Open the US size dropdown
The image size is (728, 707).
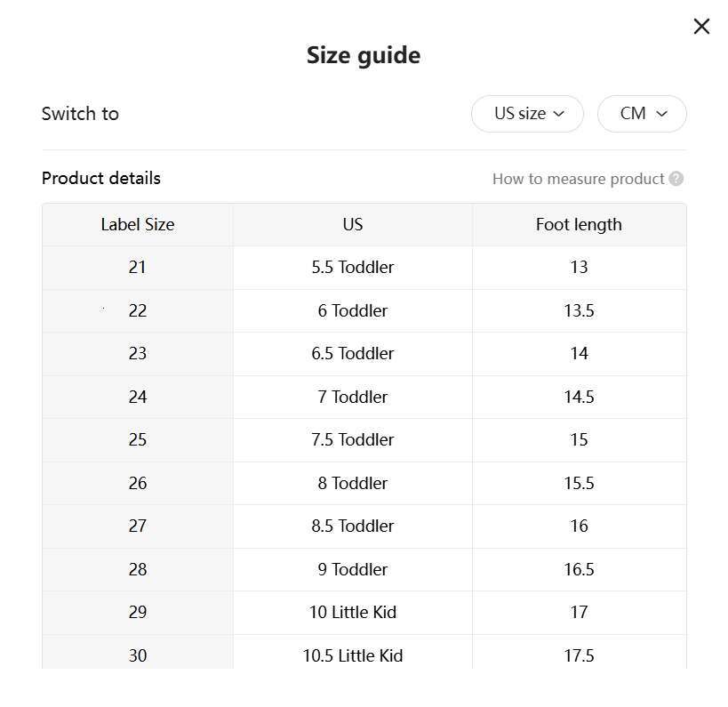[x=527, y=114]
